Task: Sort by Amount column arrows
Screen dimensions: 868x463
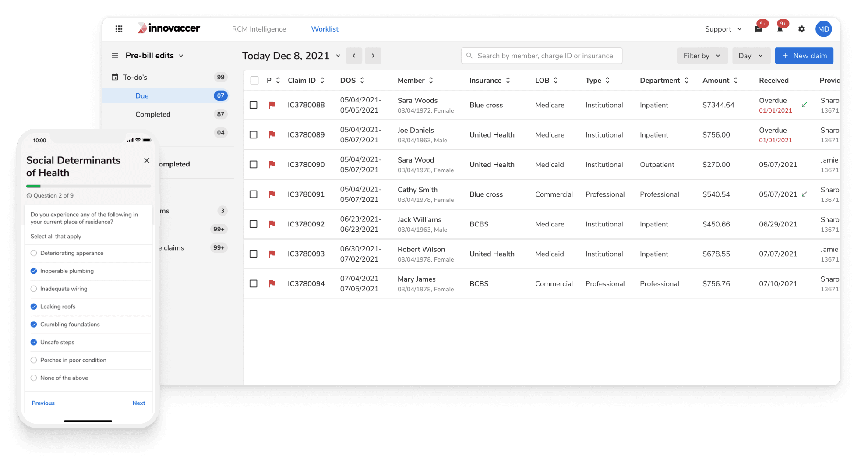Action: pyautogui.click(x=736, y=80)
